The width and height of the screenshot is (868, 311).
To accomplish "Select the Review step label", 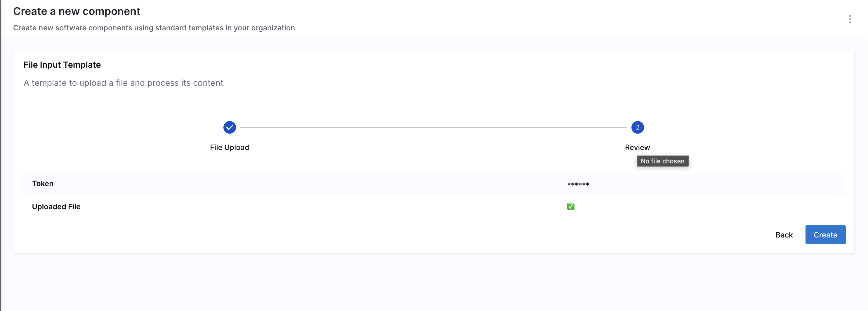I will point(637,147).
